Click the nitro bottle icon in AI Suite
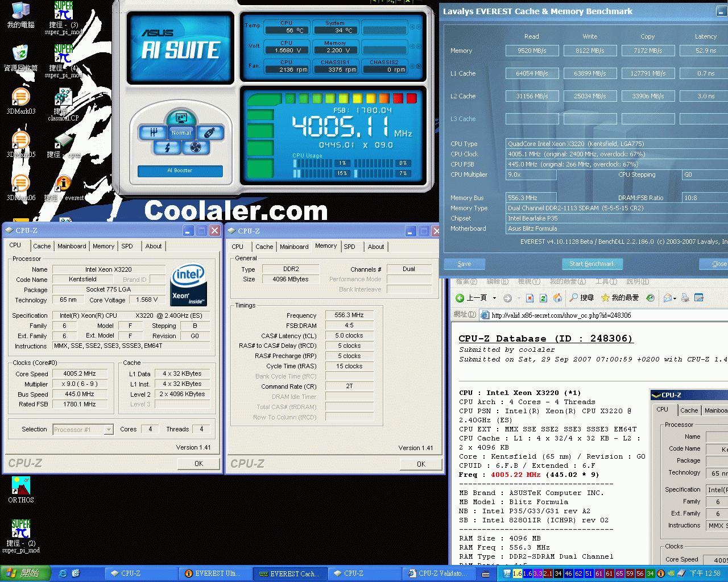Viewport: 728px width, 582px height. tap(209, 132)
